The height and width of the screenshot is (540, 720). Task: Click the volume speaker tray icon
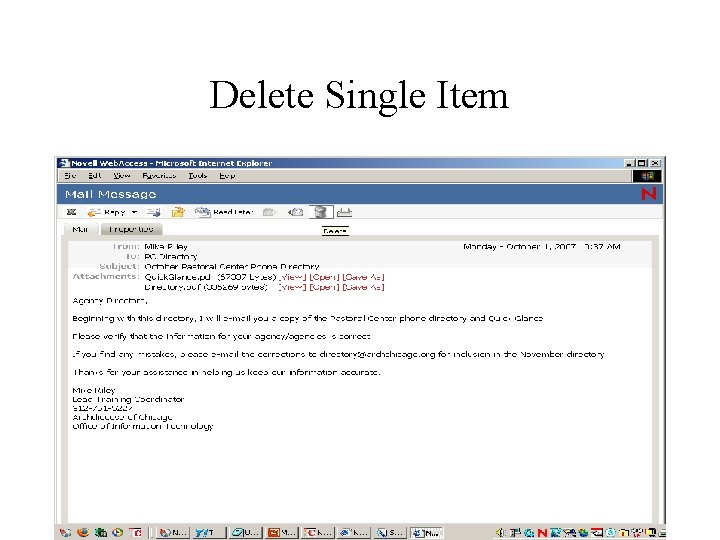pyautogui.click(x=500, y=533)
